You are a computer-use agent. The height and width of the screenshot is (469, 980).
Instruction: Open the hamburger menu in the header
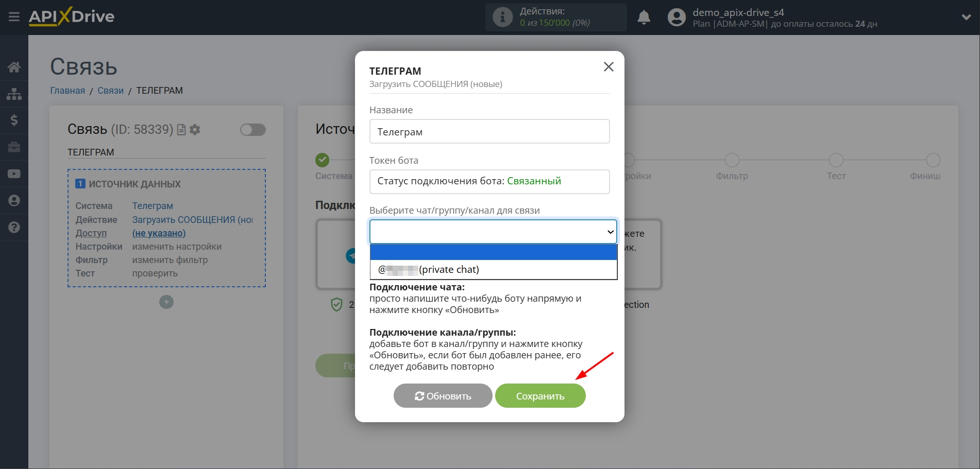14,17
